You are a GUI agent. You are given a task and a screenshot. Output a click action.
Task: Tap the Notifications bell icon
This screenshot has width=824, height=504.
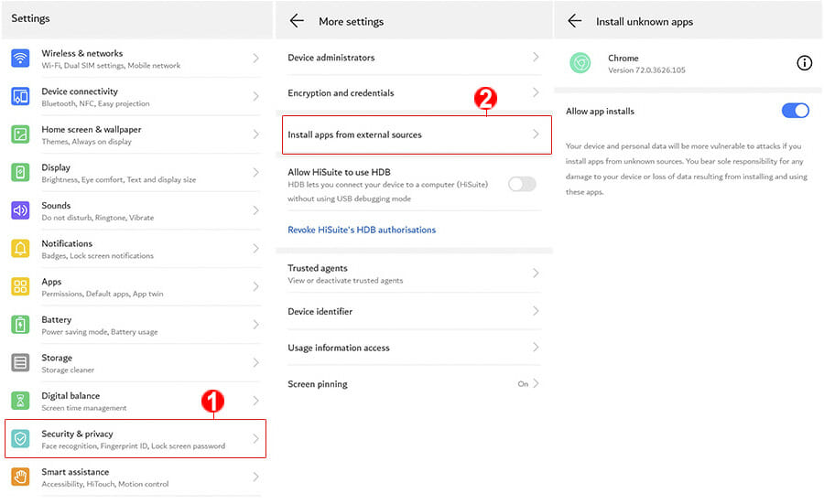coord(20,248)
